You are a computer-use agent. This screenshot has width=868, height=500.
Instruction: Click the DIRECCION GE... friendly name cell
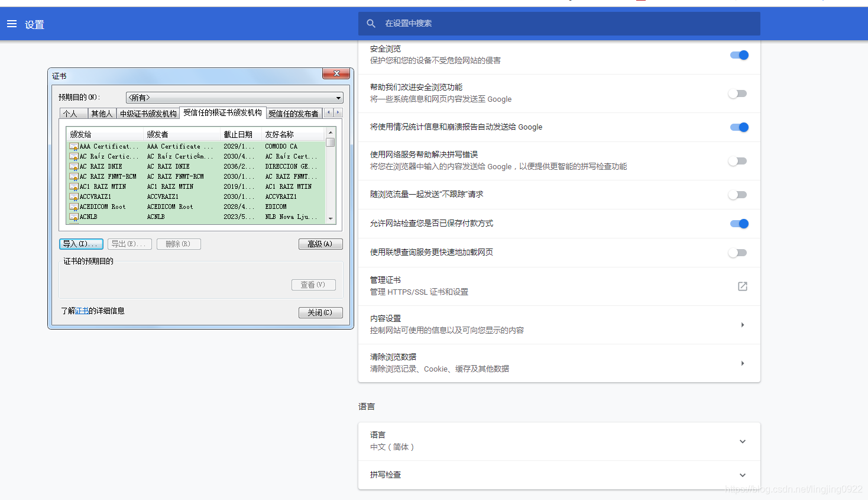[291, 166]
